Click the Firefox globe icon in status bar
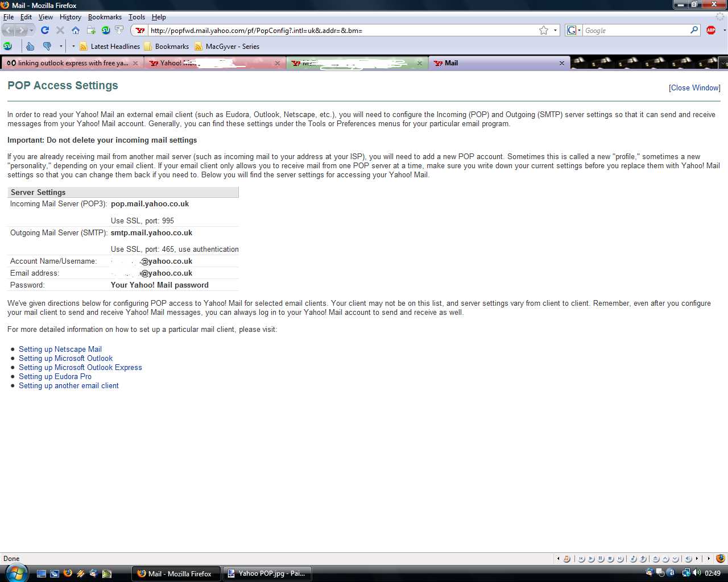The width and height of the screenshot is (728, 582). click(x=721, y=559)
